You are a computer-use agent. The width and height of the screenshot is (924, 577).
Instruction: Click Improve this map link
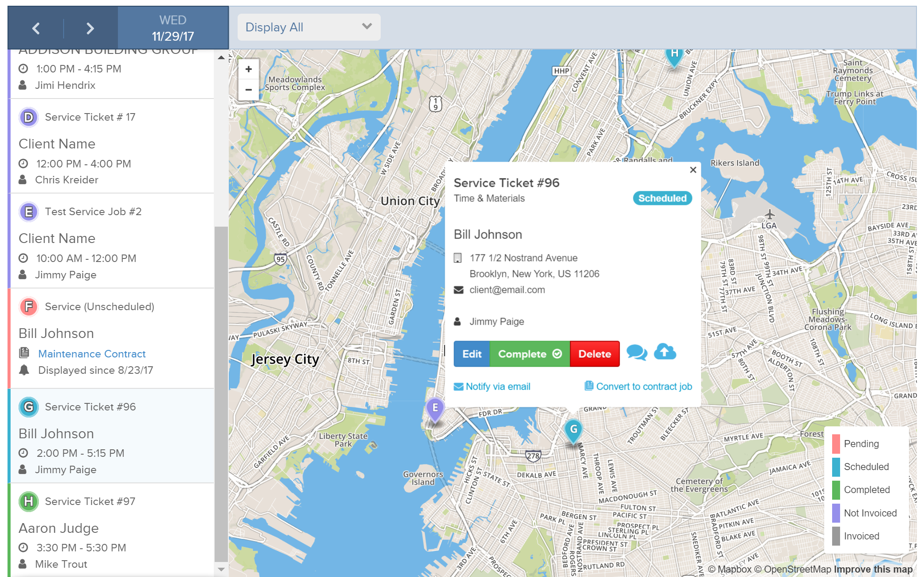pyautogui.click(x=873, y=569)
